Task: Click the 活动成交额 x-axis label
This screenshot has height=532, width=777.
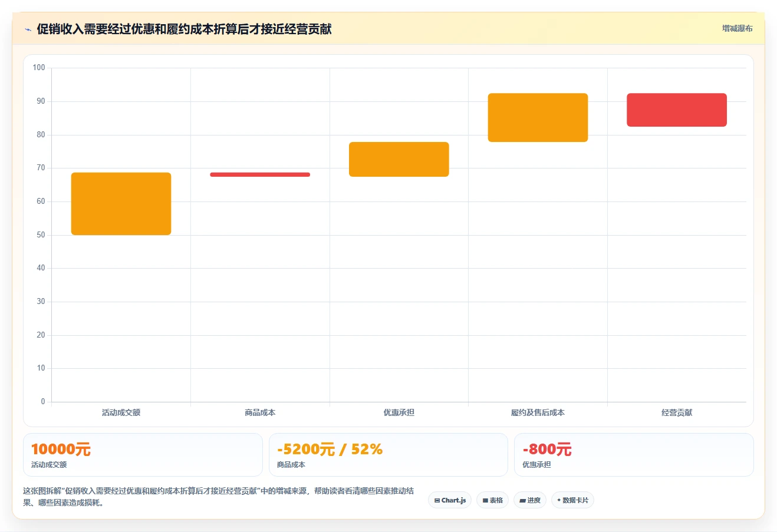Action: coord(121,412)
